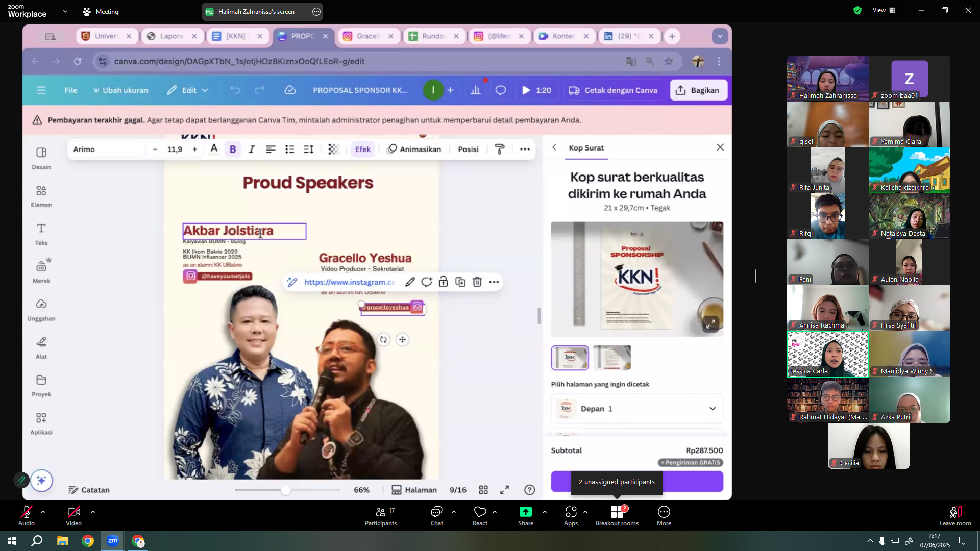
Task: Click Cetak dengan Canva button
Action: click(613, 90)
